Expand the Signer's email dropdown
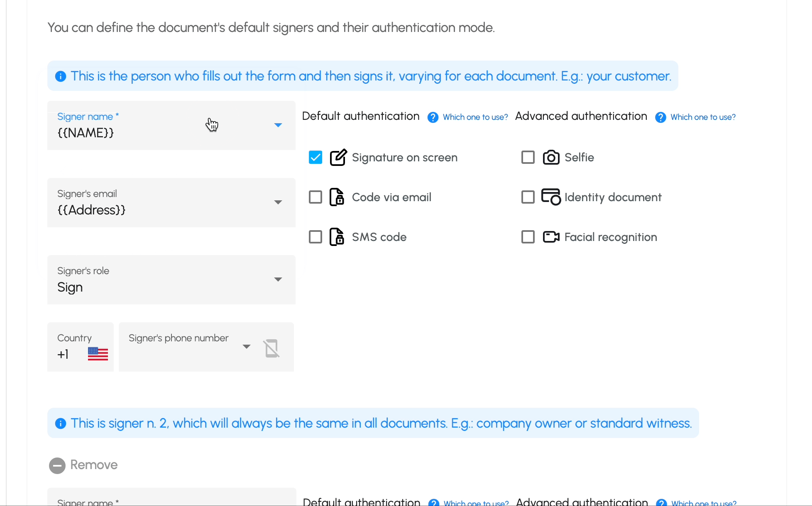Screen dimensions: 812x506 (x=278, y=202)
